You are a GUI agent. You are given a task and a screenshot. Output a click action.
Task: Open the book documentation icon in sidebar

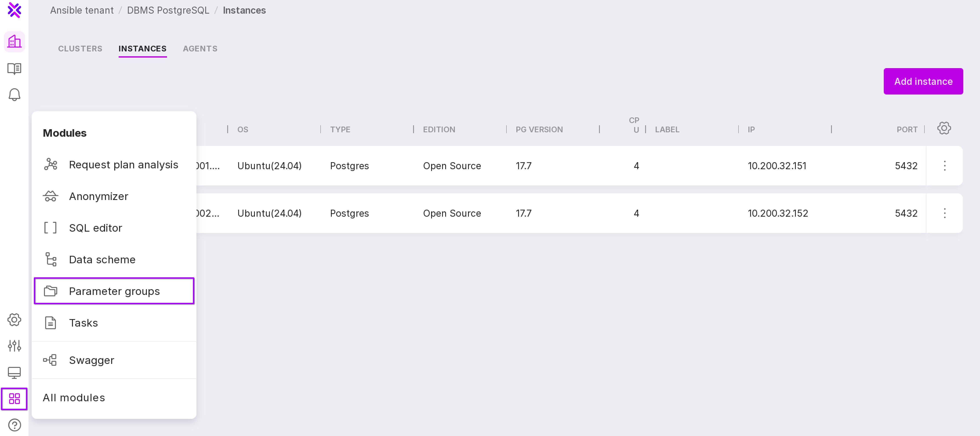(x=14, y=69)
